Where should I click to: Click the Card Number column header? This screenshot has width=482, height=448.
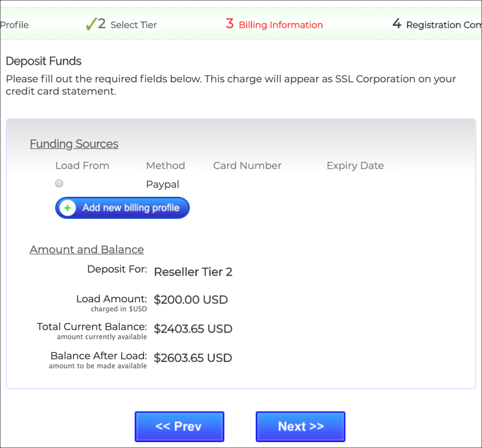tap(247, 166)
